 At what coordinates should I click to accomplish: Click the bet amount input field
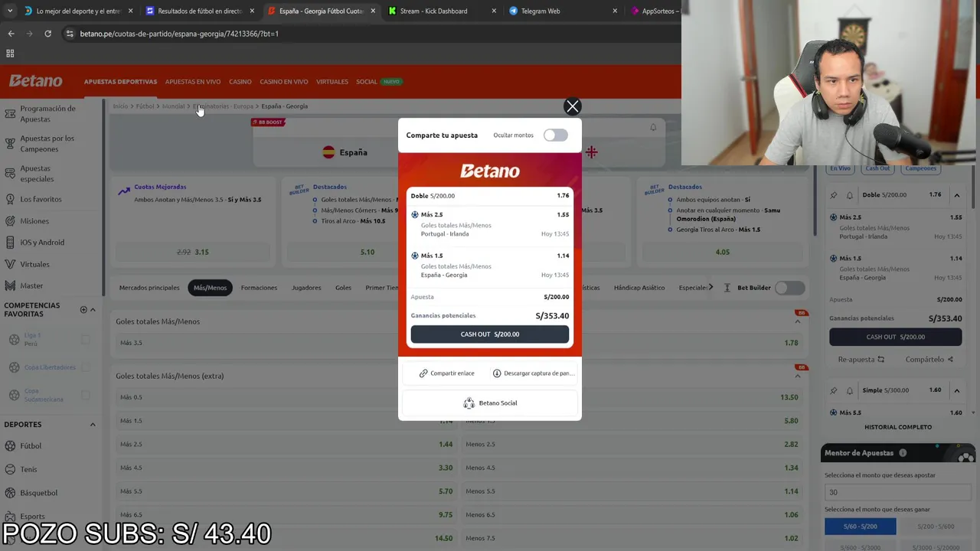[897, 493]
